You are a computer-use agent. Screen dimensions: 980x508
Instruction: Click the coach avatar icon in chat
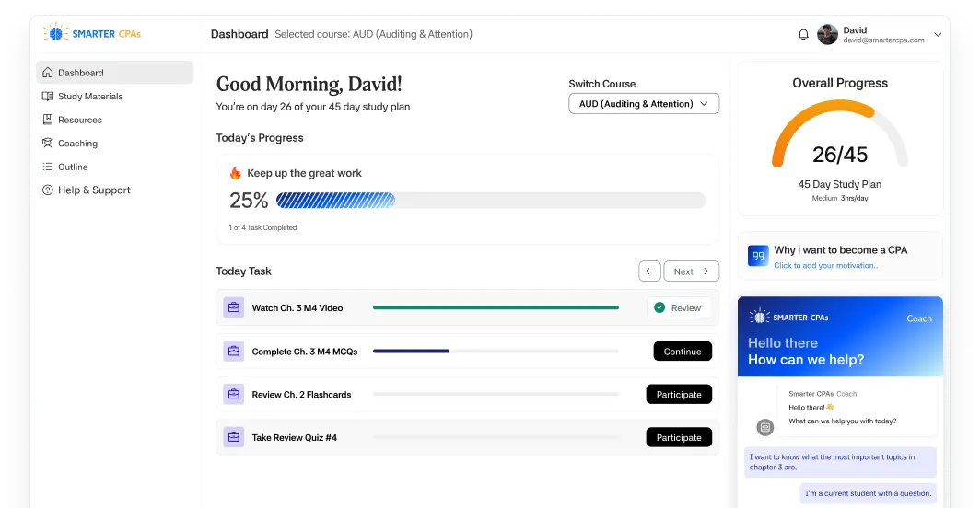pos(764,427)
